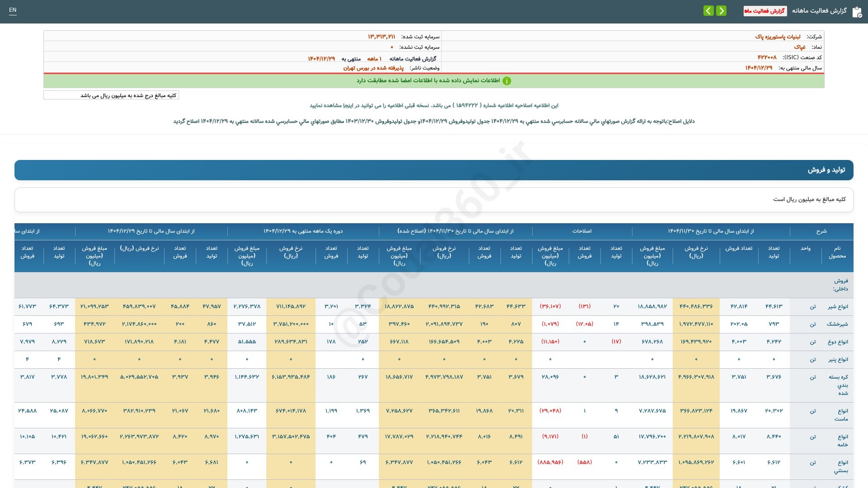Select the انواع بستنی product row label

tap(841, 466)
